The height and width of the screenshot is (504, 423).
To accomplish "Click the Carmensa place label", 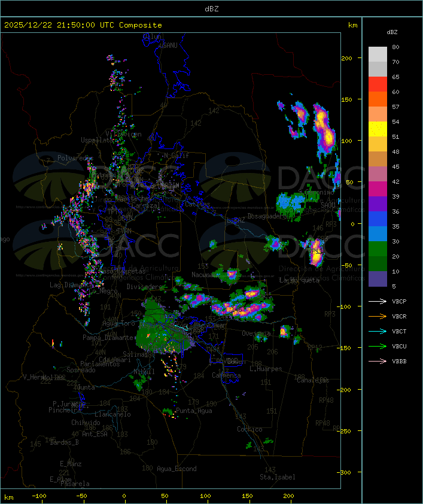I will 226,375.
